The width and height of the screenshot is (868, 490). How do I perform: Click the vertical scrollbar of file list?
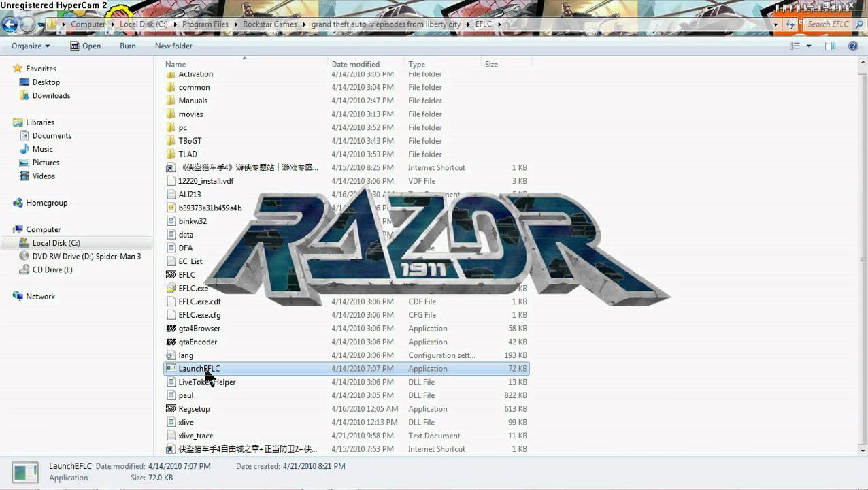pos(863,259)
